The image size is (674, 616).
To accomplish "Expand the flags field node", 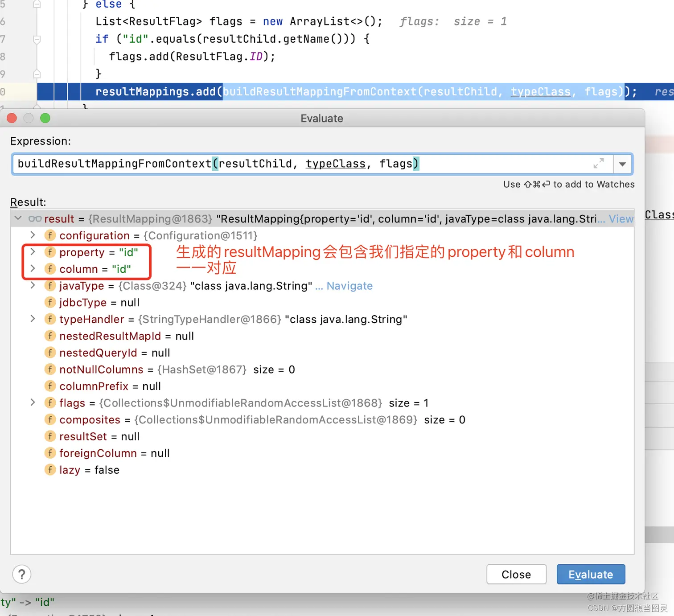I will 33,402.
